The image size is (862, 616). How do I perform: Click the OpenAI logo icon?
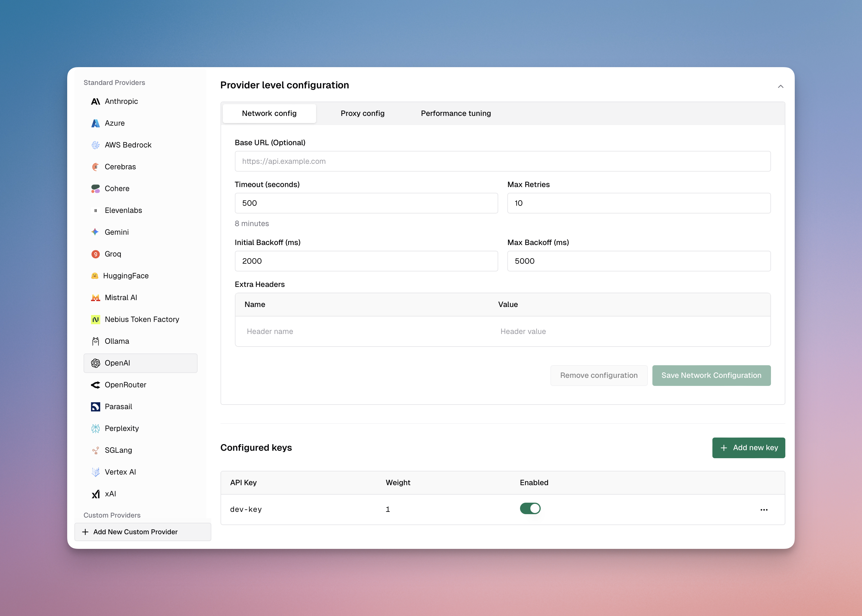coord(95,363)
